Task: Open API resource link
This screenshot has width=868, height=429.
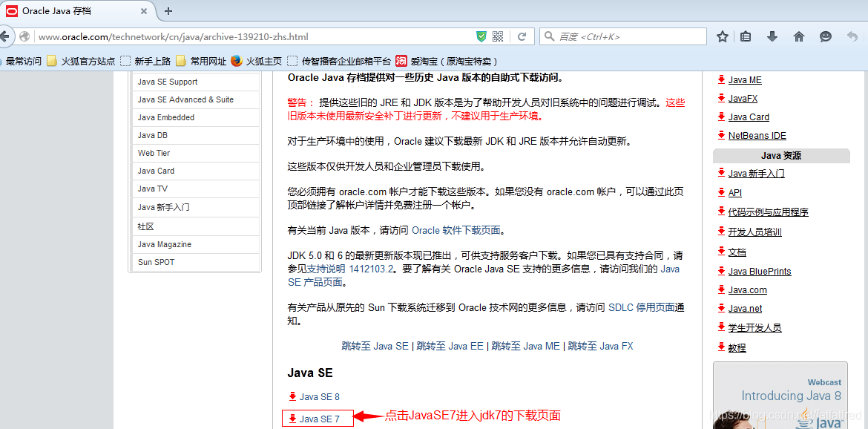Action: 734,193
